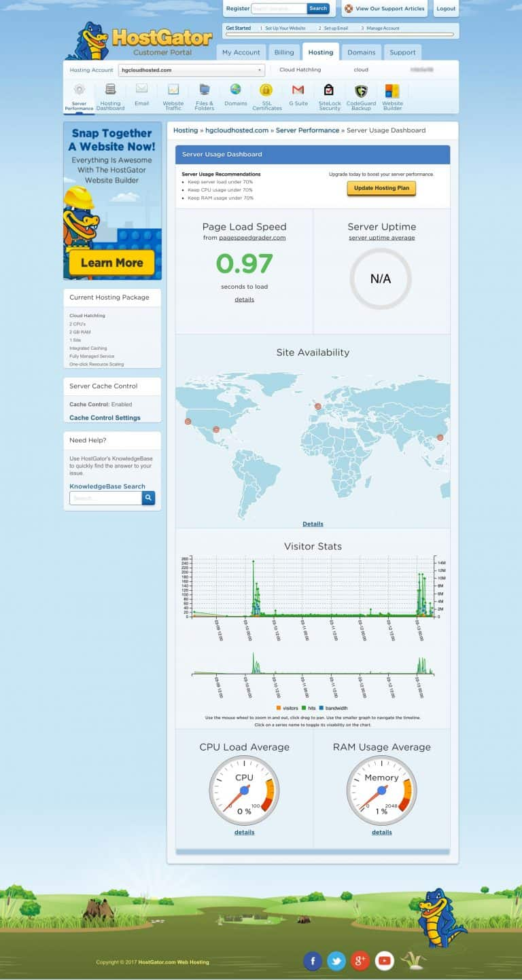The image size is (522, 980).
Task: Switch to the Support tab
Action: pyautogui.click(x=402, y=52)
